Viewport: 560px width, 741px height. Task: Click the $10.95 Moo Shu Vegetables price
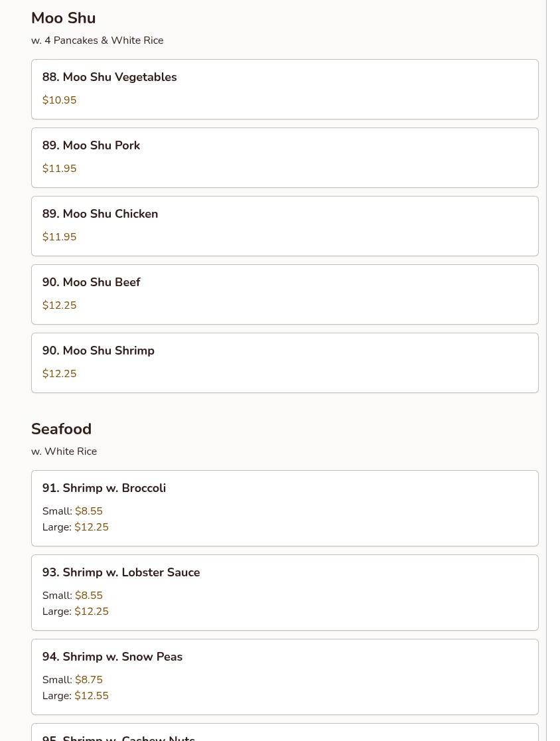pyautogui.click(x=59, y=100)
